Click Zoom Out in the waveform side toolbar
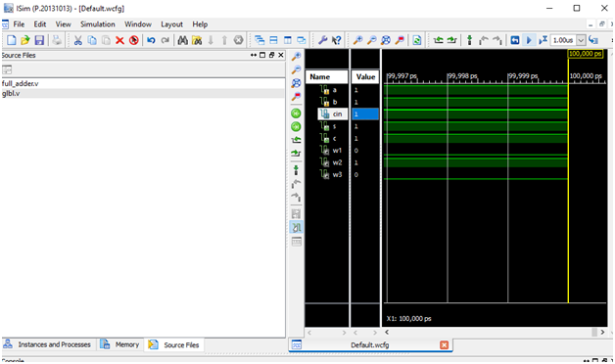 (x=296, y=69)
